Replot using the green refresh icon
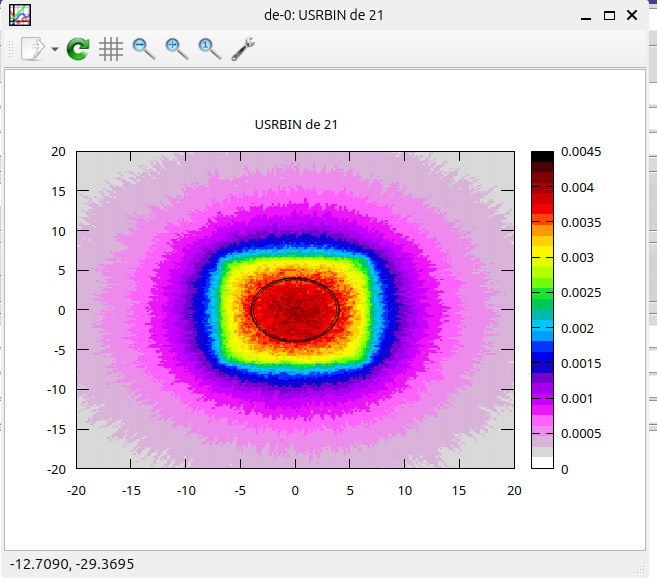 click(78, 48)
